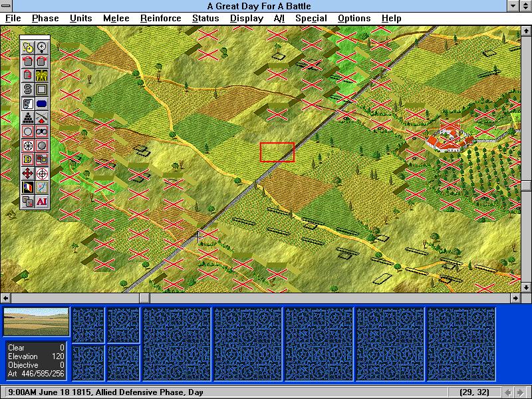Image resolution: width=532 pixels, height=399 pixels.
Task: Click the map vertical scrollbar up arrow
Action: tap(526, 31)
